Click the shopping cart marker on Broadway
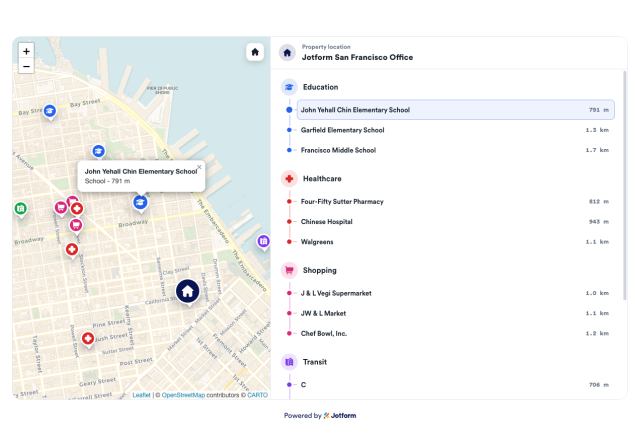The height and width of the screenshot is (433, 640). (x=76, y=226)
